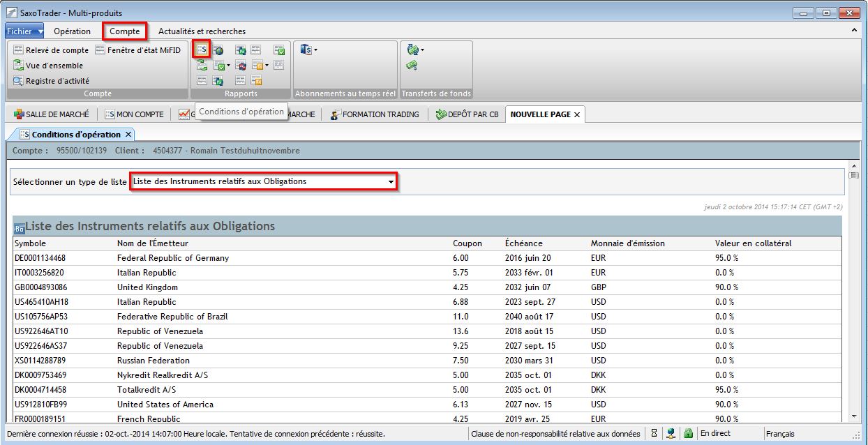The image size is (868, 445).
Task: Click French Republic issuer cell
Action: pyautogui.click(x=149, y=418)
